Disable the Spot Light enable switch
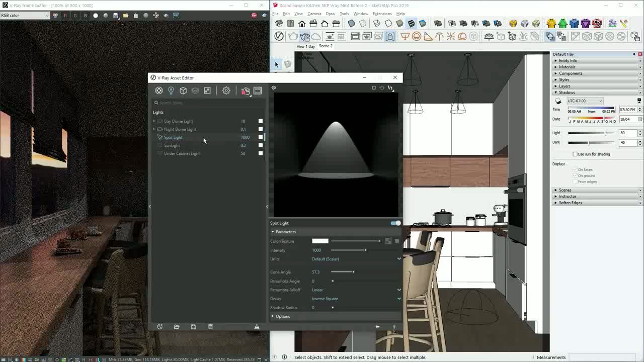The width and height of the screenshot is (644, 362). coord(394,223)
